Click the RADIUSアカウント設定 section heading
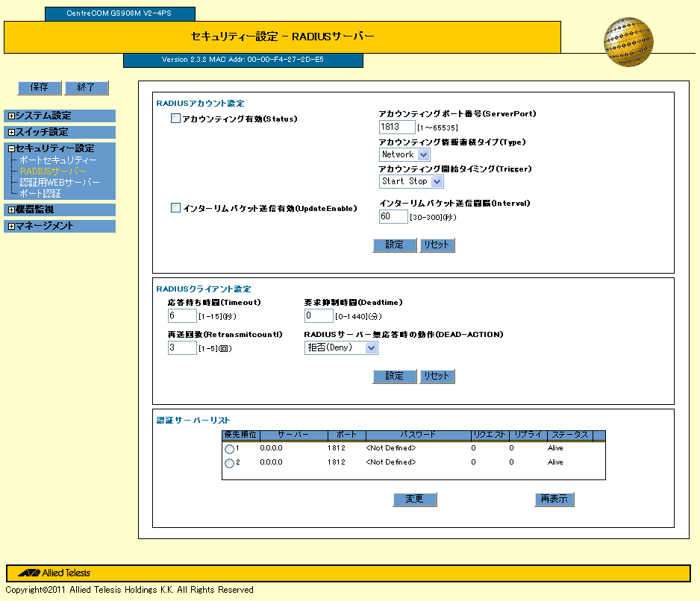The width and height of the screenshot is (700, 601). pyautogui.click(x=201, y=104)
